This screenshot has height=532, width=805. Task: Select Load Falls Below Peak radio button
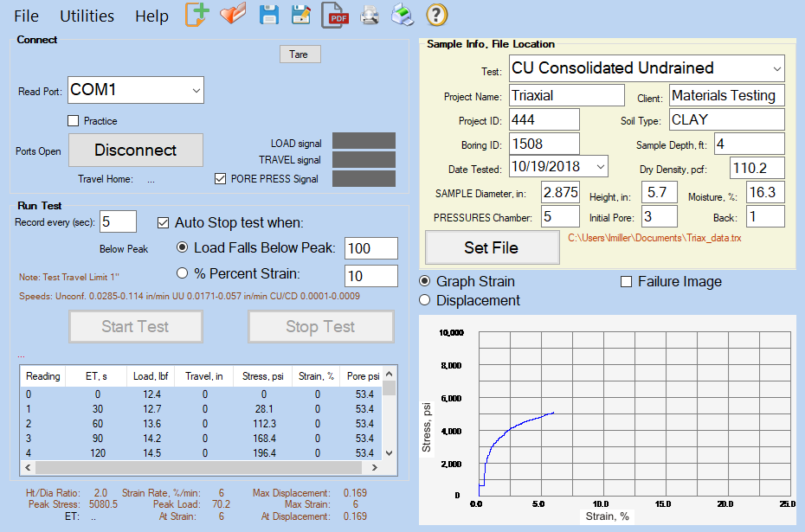pos(182,247)
